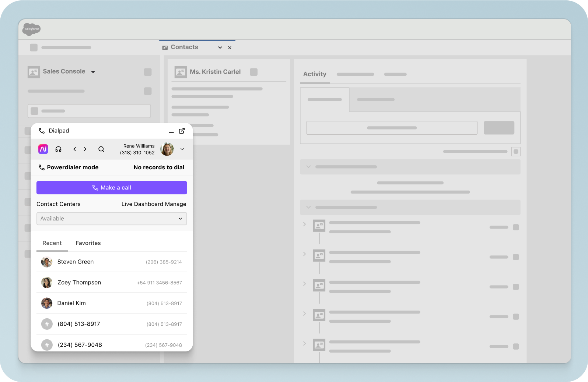Open the Live Dashboard link
This screenshot has height=382, width=588.
142,204
